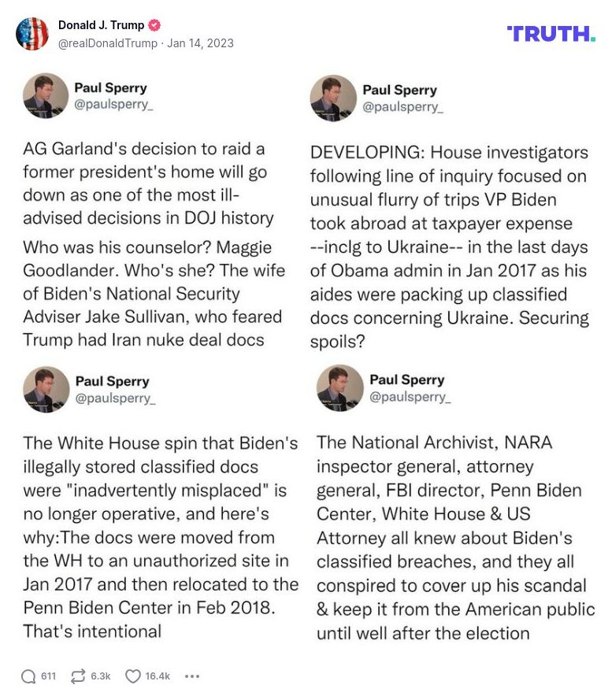
Task: Click the TRUTH logo at top right
Action: pos(551,33)
